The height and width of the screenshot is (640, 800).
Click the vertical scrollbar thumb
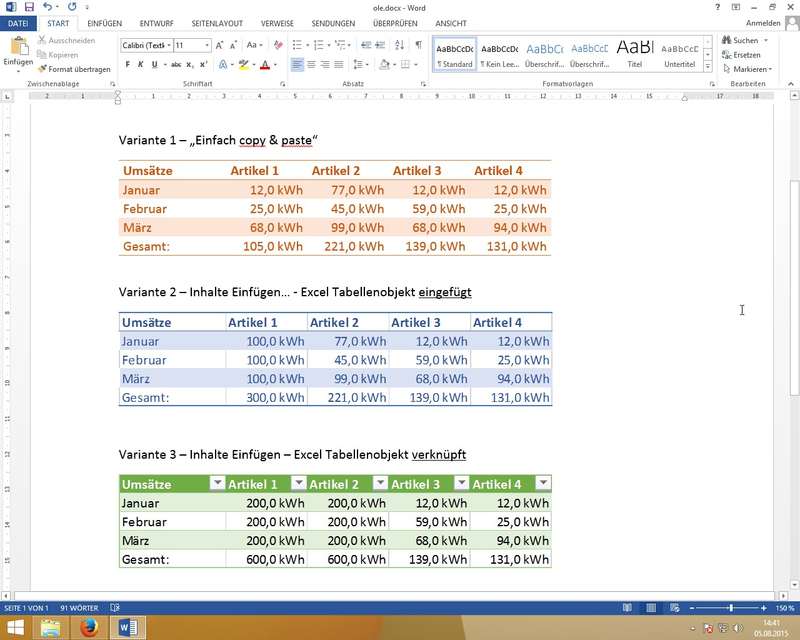pos(794,287)
